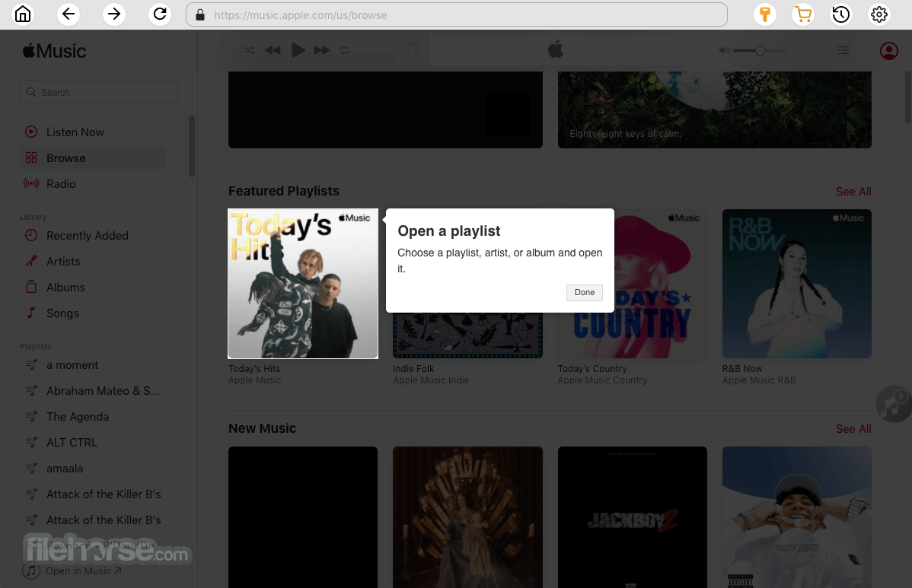Open the history clock icon

[x=841, y=14]
